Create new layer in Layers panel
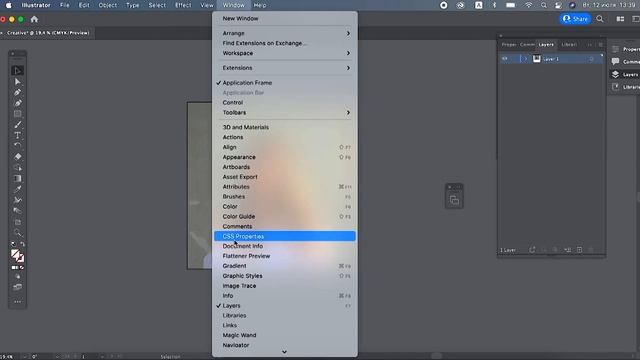Image resolution: width=640 pixels, height=360 pixels. coord(580,249)
